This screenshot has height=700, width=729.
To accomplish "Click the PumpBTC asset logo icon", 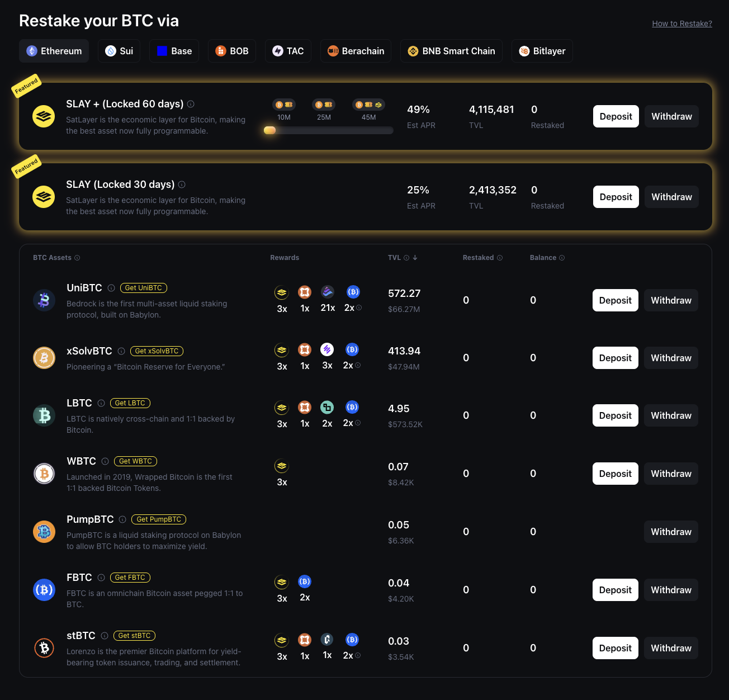I will point(44,532).
